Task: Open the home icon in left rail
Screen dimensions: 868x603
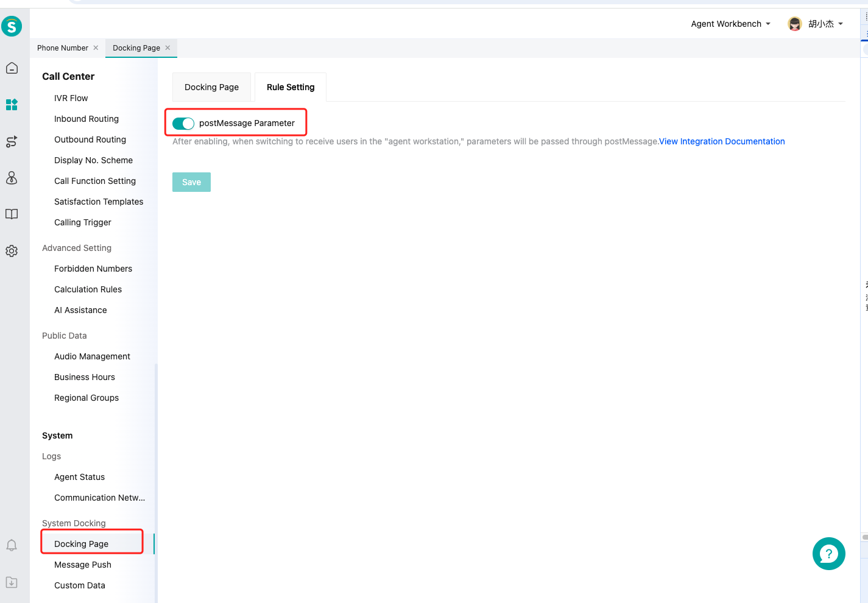Action: tap(12, 68)
